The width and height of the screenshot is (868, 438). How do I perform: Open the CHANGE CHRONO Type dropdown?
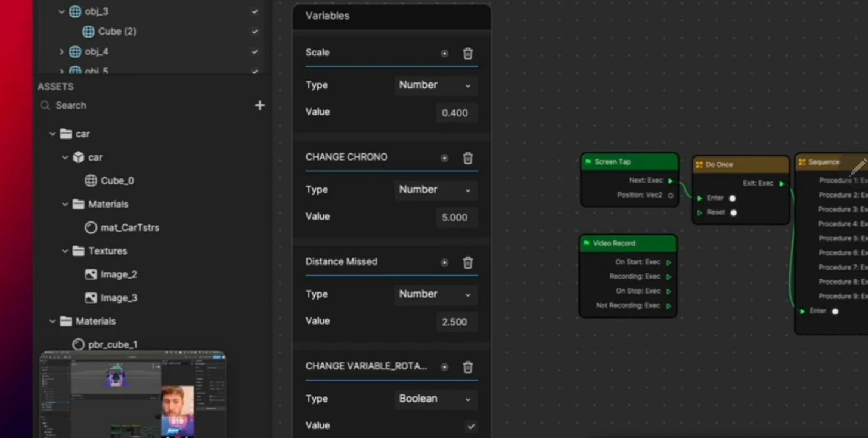coord(436,190)
